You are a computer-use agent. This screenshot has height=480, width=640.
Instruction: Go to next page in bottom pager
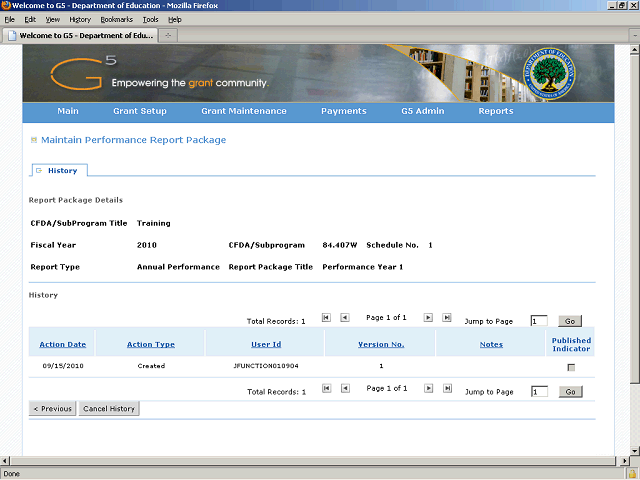(x=429, y=388)
